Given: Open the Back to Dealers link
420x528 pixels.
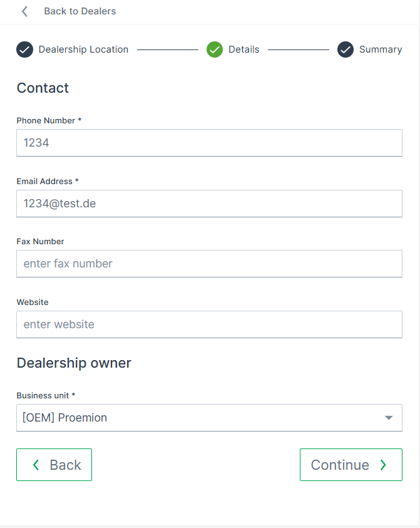Looking at the screenshot, I should [x=79, y=11].
